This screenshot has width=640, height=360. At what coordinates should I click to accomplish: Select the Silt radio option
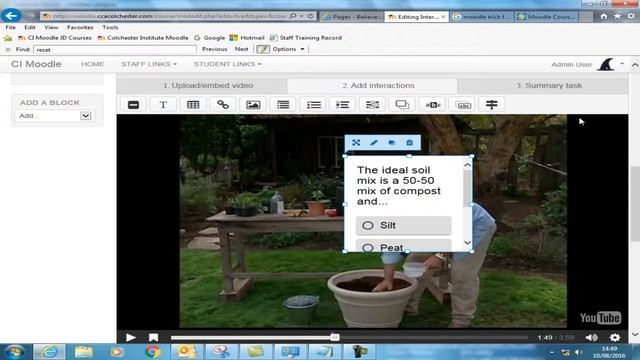tap(368, 225)
